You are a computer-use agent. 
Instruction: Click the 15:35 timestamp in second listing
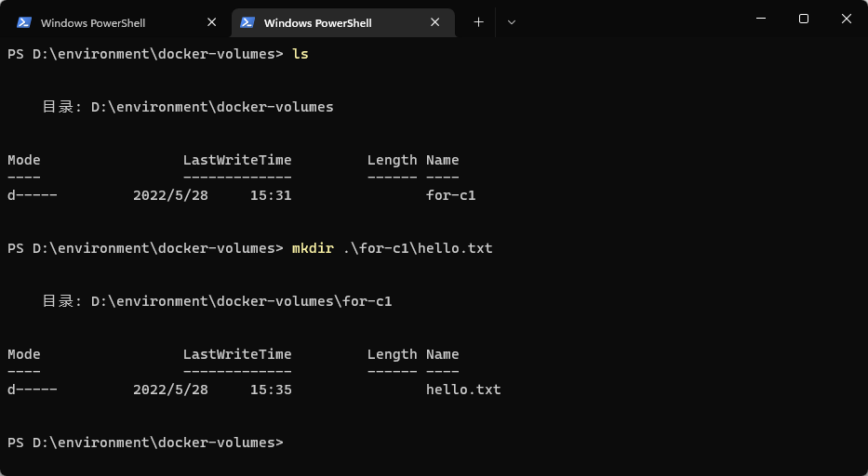pos(271,390)
